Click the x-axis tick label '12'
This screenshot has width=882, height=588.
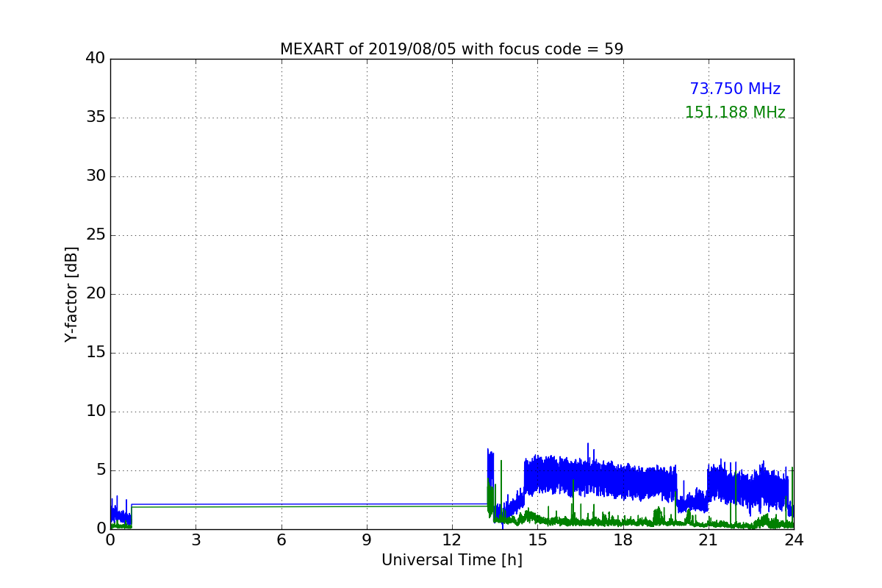(451, 539)
